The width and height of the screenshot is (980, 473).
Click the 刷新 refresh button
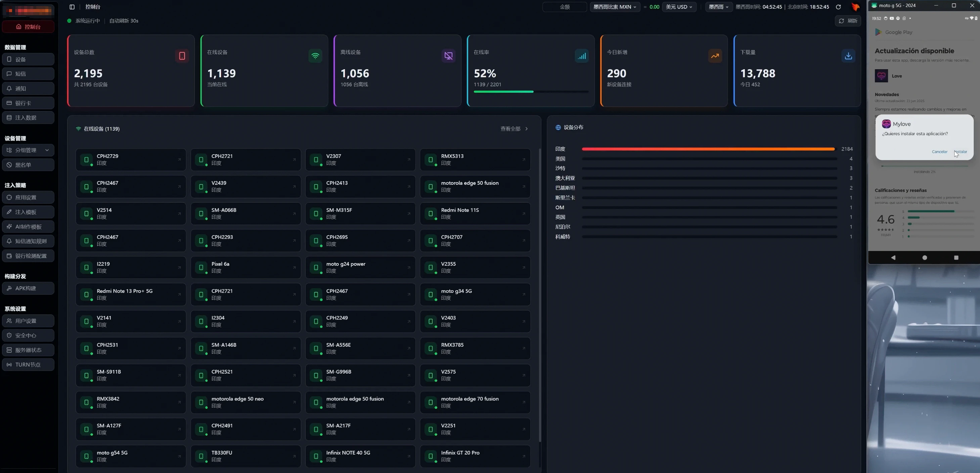coord(848,21)
